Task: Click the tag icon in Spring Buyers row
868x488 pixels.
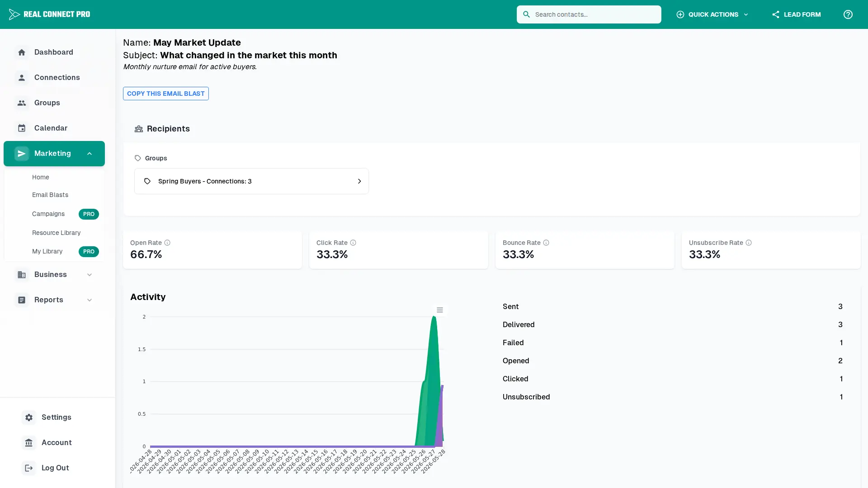Action: [147, 181]
